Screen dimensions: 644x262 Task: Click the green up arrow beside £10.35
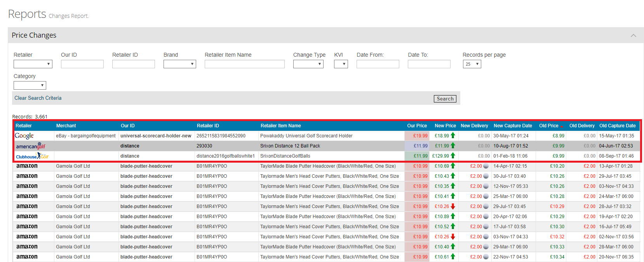453,186
